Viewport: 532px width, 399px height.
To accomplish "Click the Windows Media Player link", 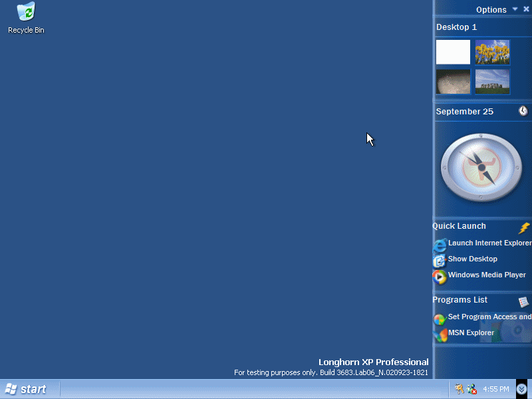I will [487, 275].
